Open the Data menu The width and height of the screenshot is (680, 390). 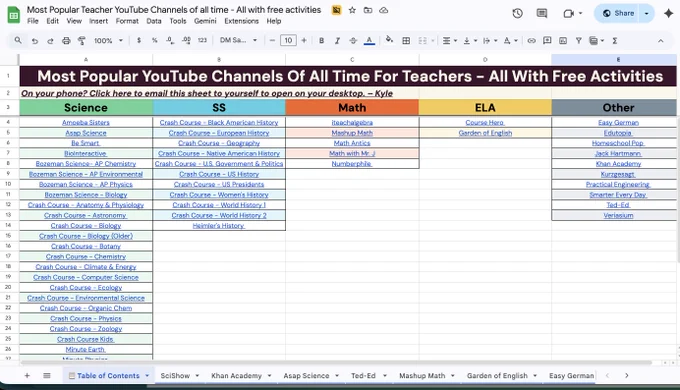(154, 21)
